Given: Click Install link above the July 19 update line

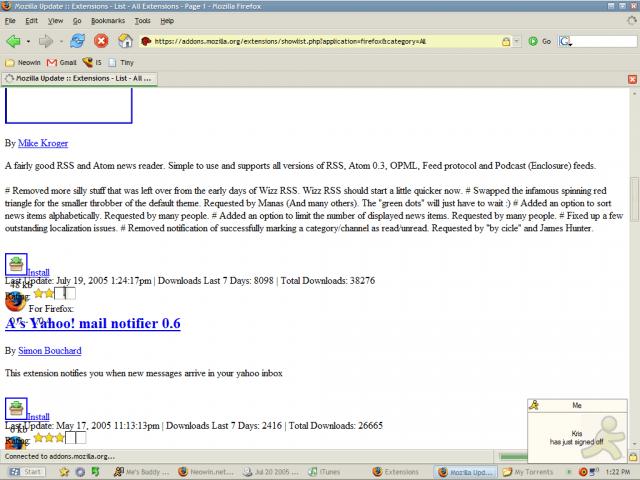Looking at the screenshot, I should pos(38,272).
